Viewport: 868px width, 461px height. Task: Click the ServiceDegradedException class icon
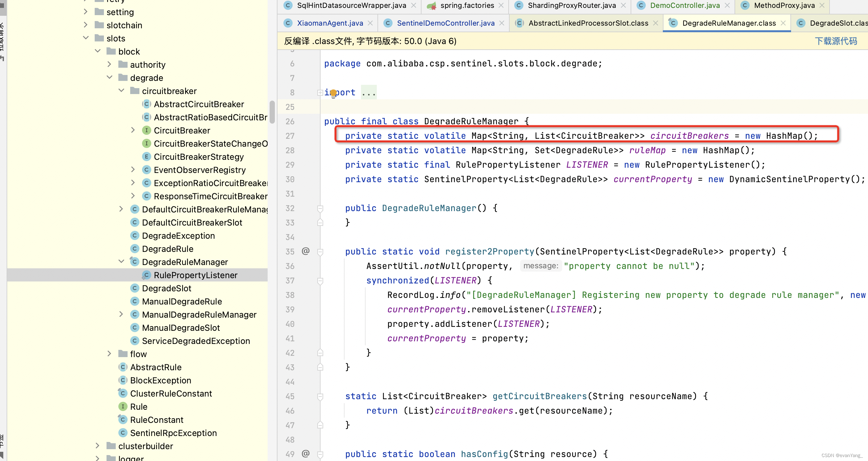click(x=134, y=340)
